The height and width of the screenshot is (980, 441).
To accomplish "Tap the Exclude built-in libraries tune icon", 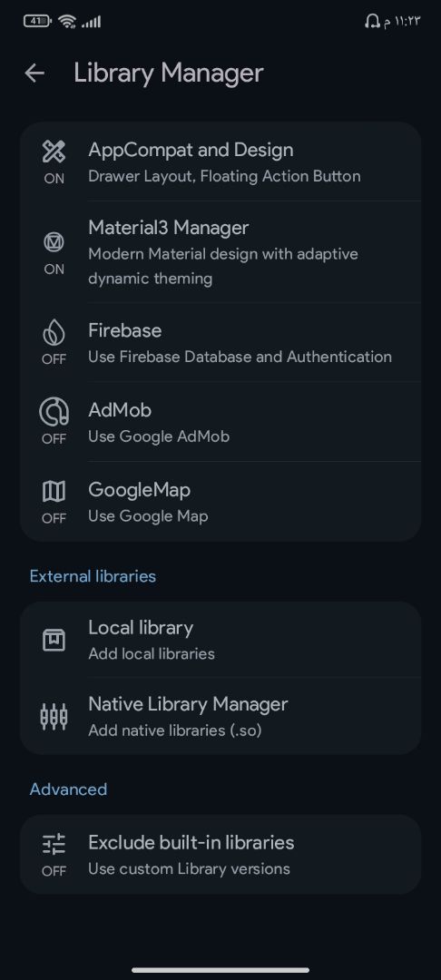I will tap(54, 844).
